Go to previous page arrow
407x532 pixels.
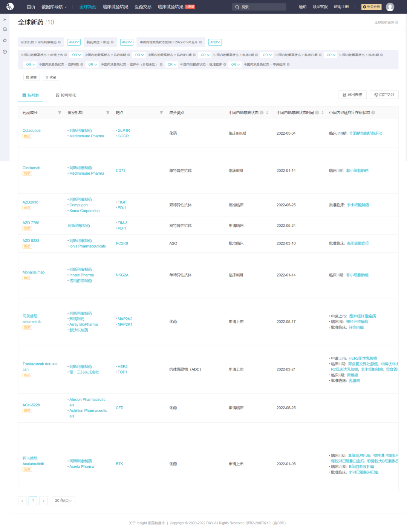(x=22, y=501)
